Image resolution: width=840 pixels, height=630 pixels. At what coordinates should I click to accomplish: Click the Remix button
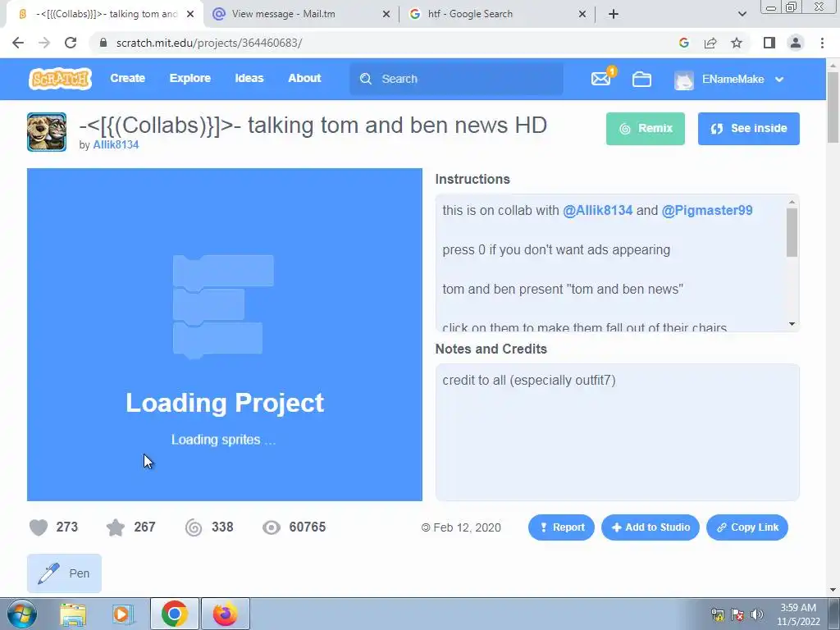[x=646, y=129]
